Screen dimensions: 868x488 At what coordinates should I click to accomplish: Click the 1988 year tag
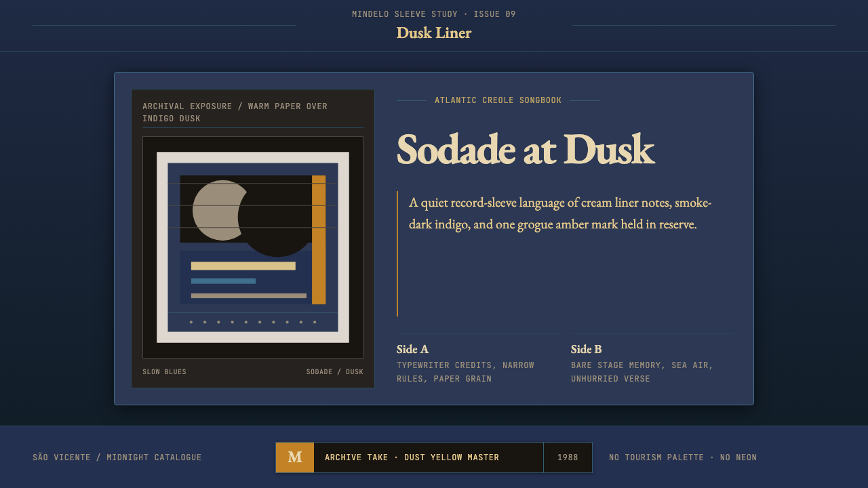tap(568, 457)
